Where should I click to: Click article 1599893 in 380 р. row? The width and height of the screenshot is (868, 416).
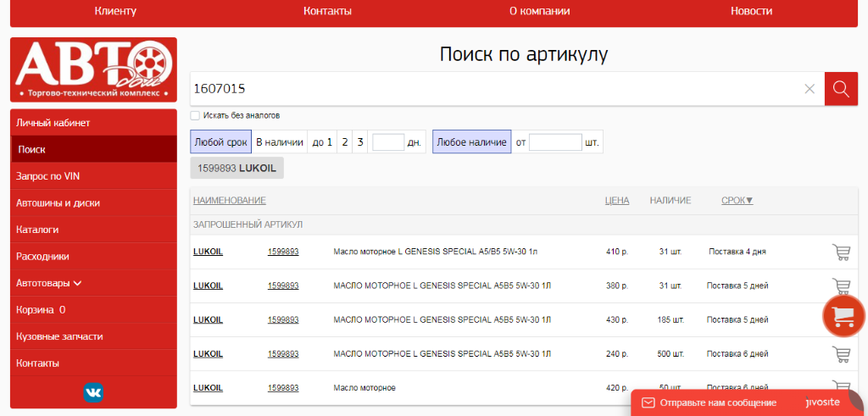(x=283, y=286)
